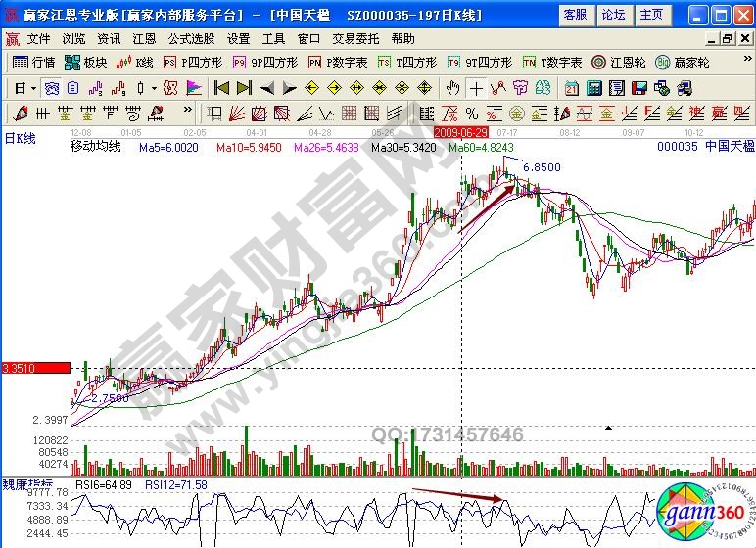Click the 2009-06-29 date marker
The width and height of the screenshot is (756, 548).
460,130
